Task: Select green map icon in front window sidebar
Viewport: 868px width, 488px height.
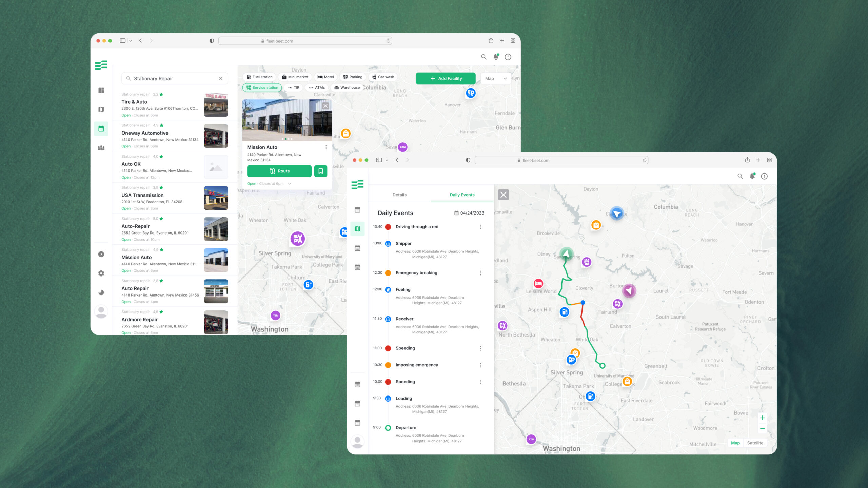Action: click(x=357, y=229)
